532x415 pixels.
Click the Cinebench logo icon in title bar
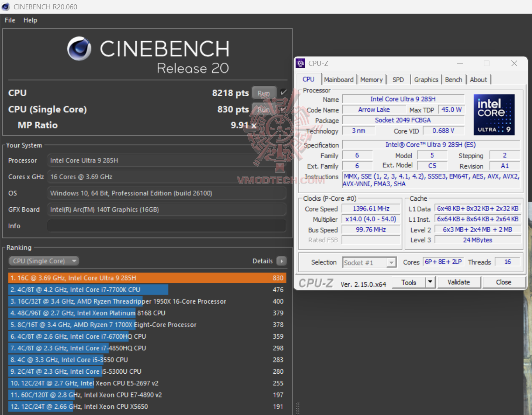[x=6, y=7]
